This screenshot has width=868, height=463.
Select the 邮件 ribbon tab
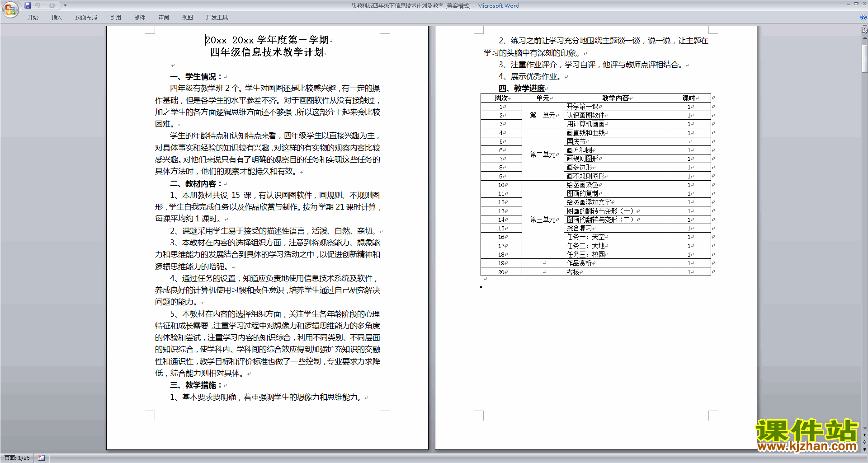(x=140, y=18)
